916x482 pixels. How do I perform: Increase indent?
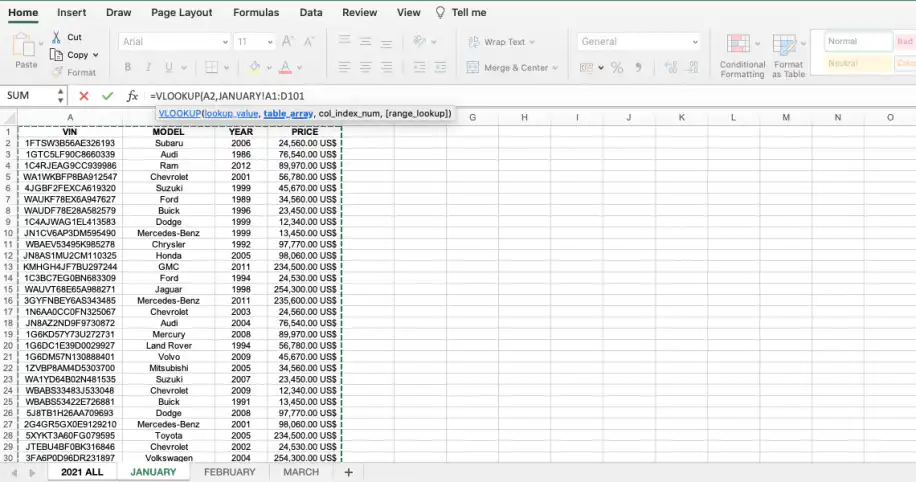pyautogui.click(x=440, y=67)
